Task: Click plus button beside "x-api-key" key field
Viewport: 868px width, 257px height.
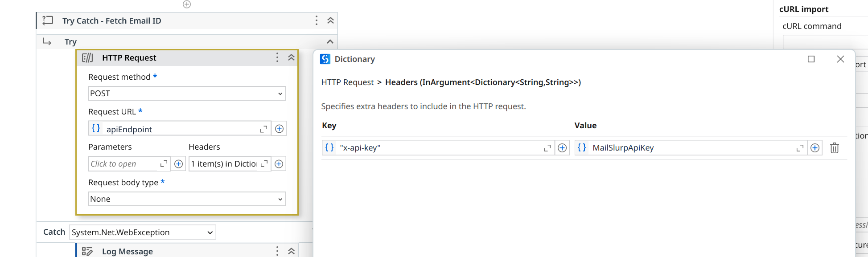Action: [x=562, y=148]
